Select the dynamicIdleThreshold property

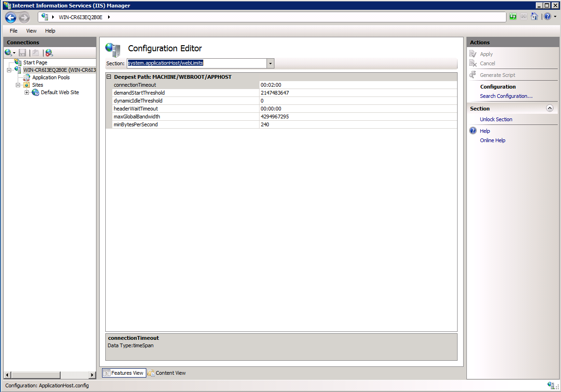point(138,101)
